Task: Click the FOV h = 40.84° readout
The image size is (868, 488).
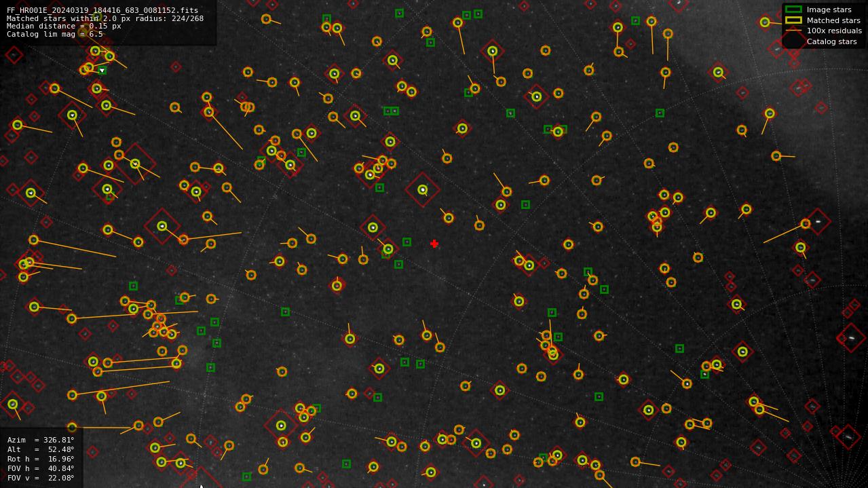Action: point(41,468)
